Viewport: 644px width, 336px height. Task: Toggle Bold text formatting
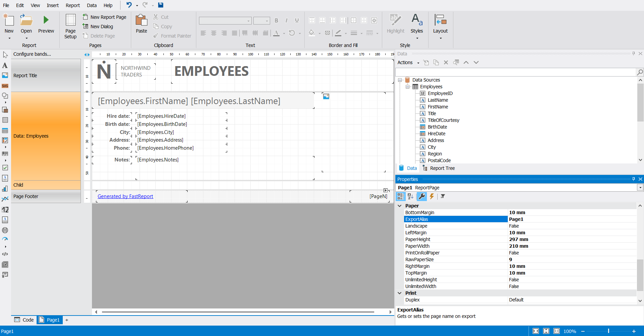[x=277, y=20]
